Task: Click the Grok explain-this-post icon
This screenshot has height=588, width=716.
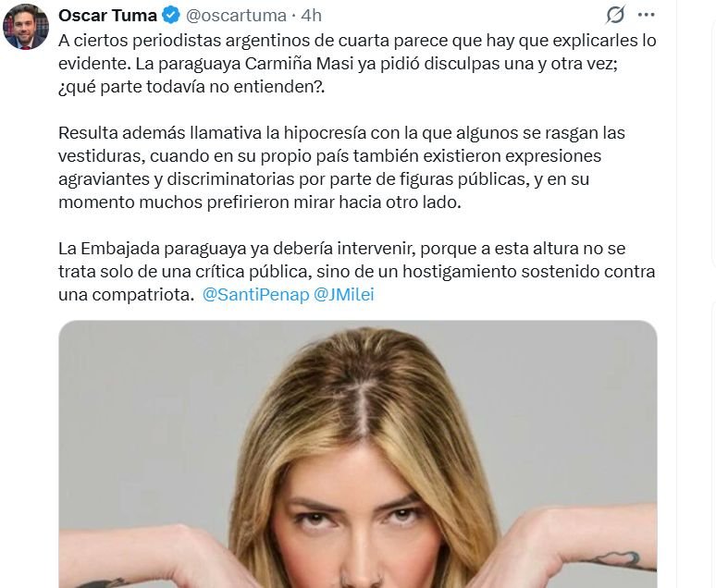Action: (x=615, y=15)
